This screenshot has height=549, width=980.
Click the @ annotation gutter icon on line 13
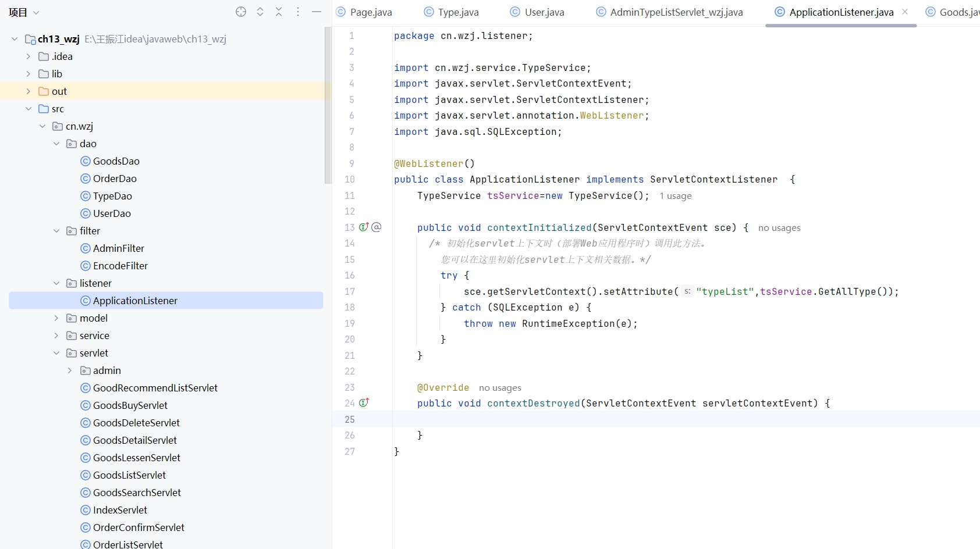tap(377, 227)
